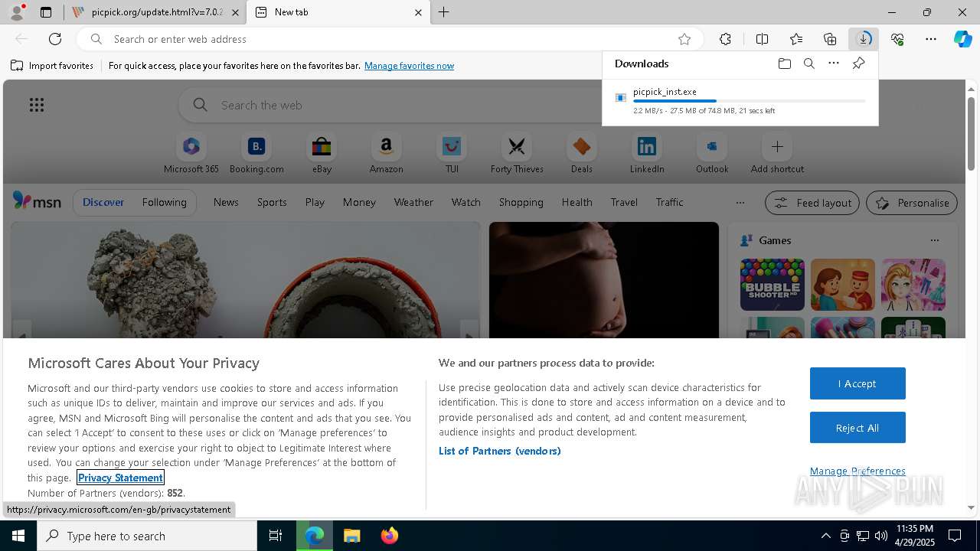Open File Explorer from the taskbar
980x551 pixels.
point(352,536)
